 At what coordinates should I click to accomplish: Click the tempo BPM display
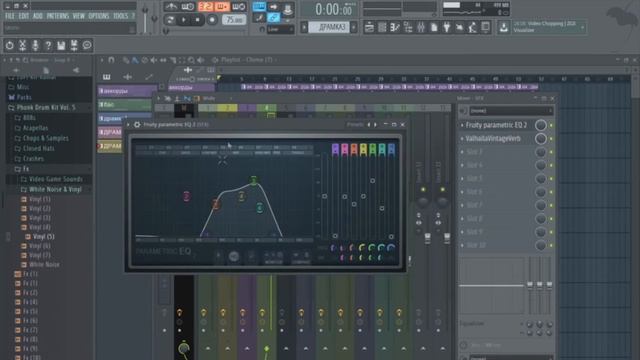(x=234, y=20)
